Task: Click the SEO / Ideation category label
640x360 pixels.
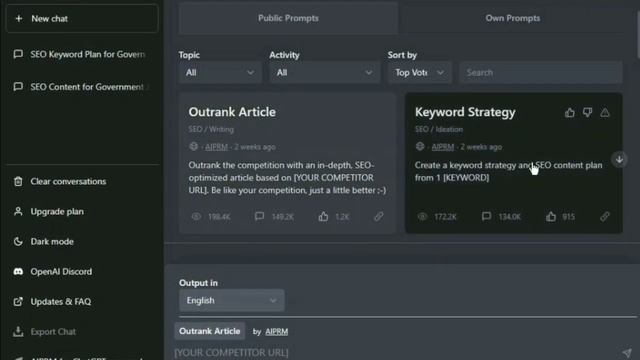Action: pyautogui.click(x=439, y=129)
